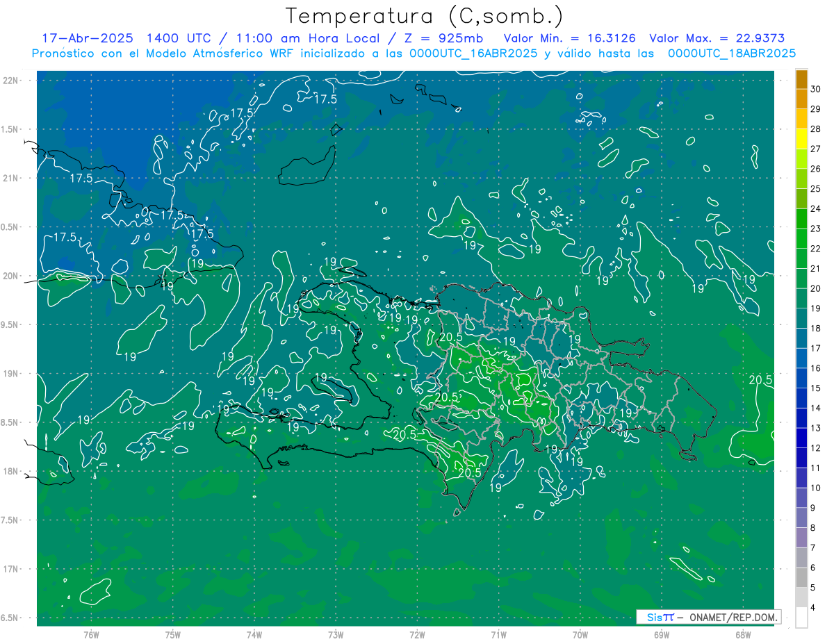
Task: Click the color scale value "8"
Action: click(813, 528)
